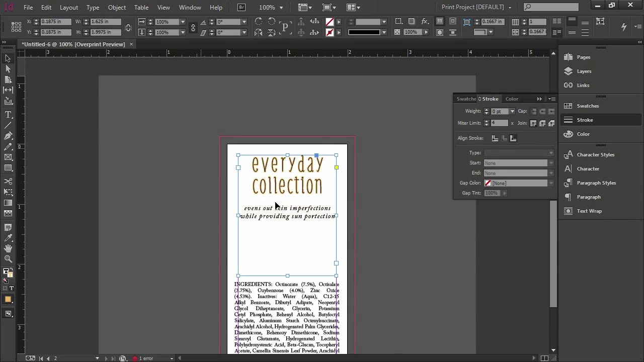
Task: Open the stroke Weight dropdown
Action: 512,112
